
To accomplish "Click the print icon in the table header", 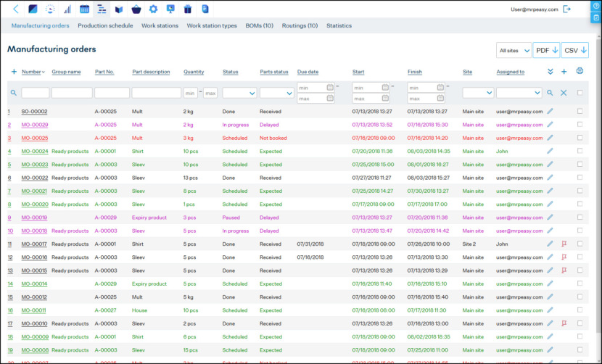I will tap(580, 71).
